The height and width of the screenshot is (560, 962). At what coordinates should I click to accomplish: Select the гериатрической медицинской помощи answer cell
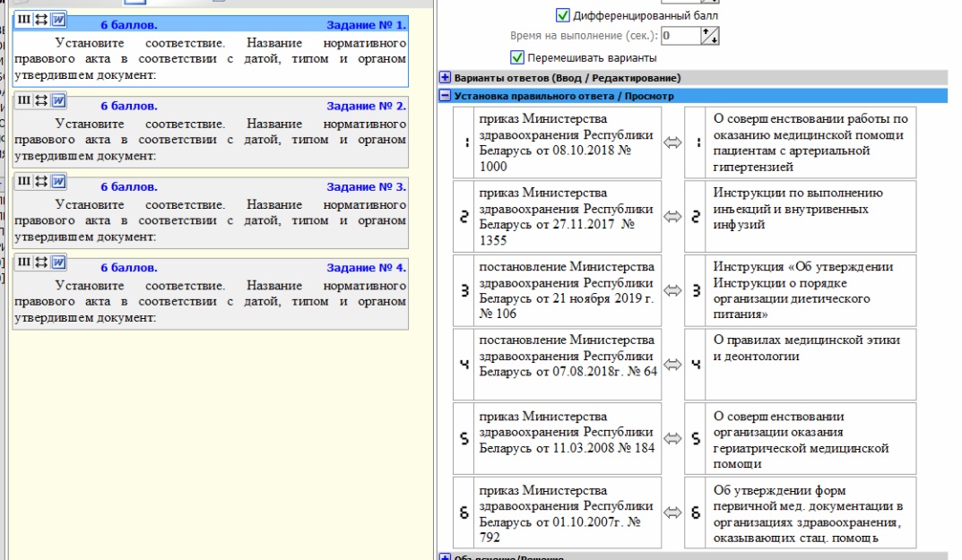click(810, 438)
